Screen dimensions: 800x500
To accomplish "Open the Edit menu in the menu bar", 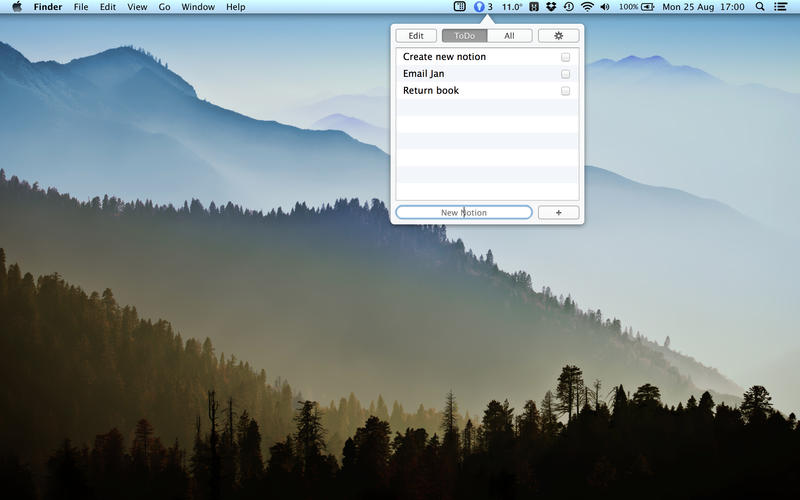I will (108, 7).
